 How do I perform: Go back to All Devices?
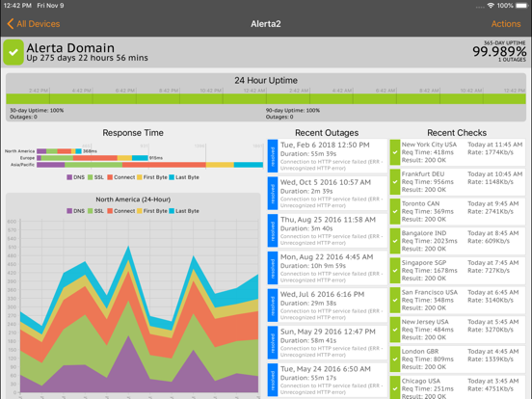(33, 24)
